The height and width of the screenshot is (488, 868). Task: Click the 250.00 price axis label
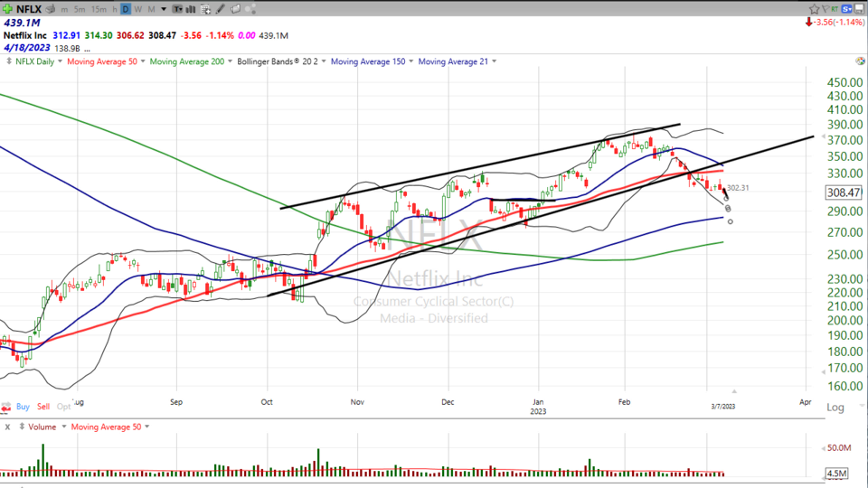(844, 255)
